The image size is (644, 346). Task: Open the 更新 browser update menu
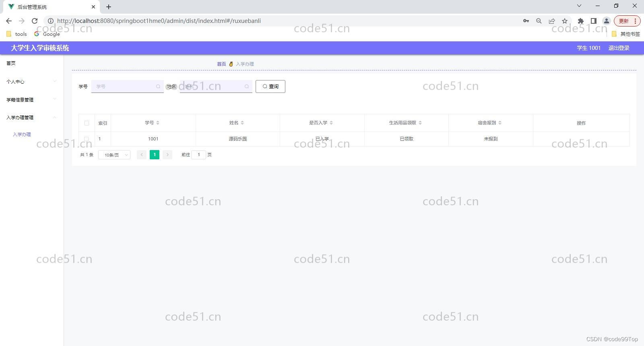click(627, 21)
